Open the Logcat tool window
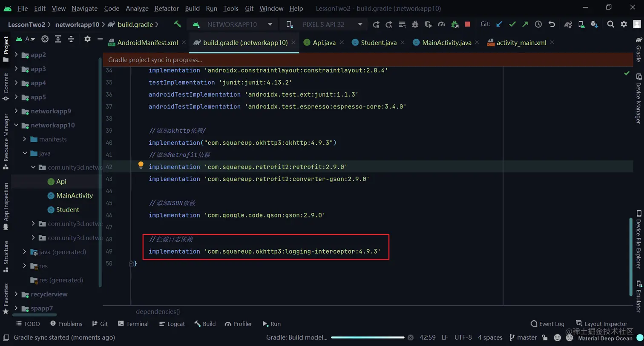The image size is (644, 346). pos(172,324)
